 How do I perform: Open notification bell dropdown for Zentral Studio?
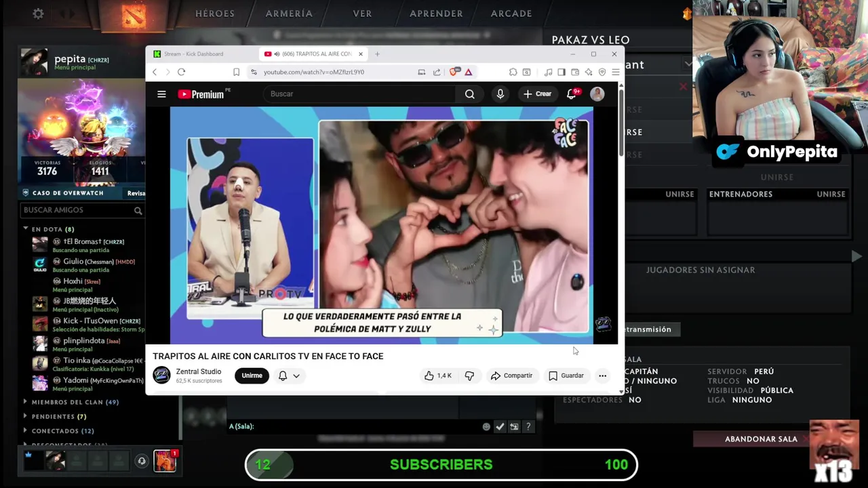tap(289, 375)
